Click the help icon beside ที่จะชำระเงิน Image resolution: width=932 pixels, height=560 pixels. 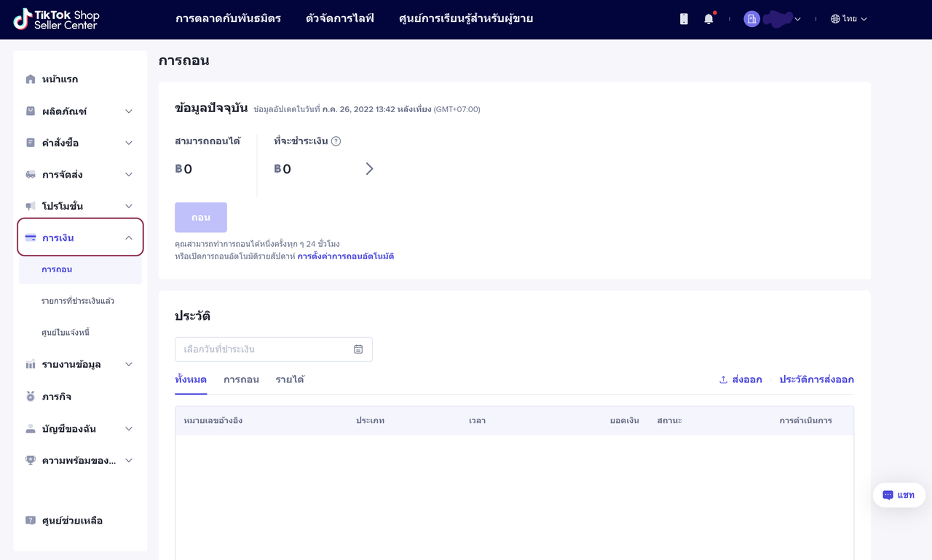336,141
